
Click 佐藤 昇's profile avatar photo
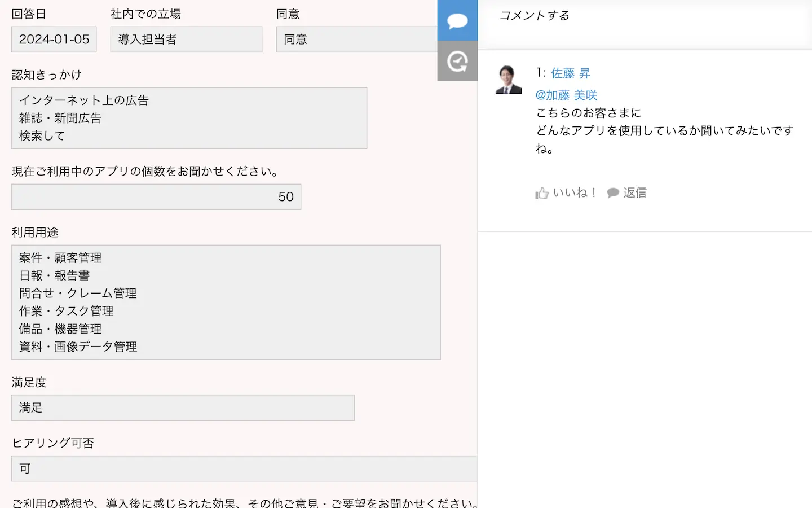pyautogui.click(x=509, y=80)
